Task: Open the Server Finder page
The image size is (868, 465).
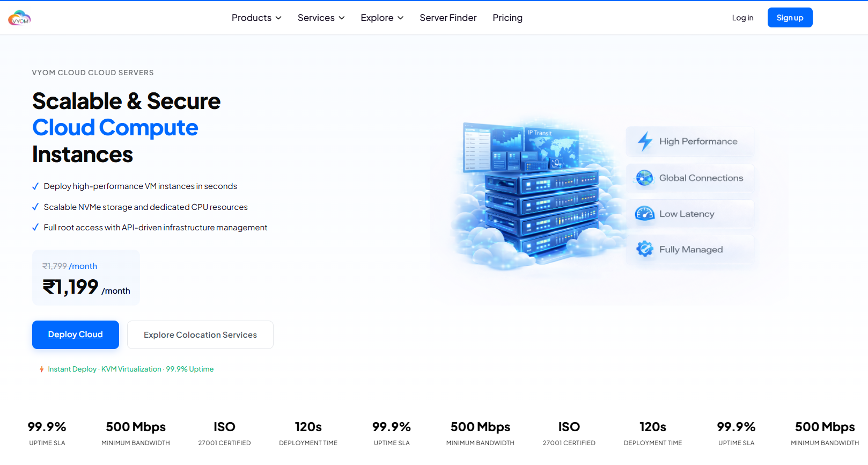Action: pos(448,18)
